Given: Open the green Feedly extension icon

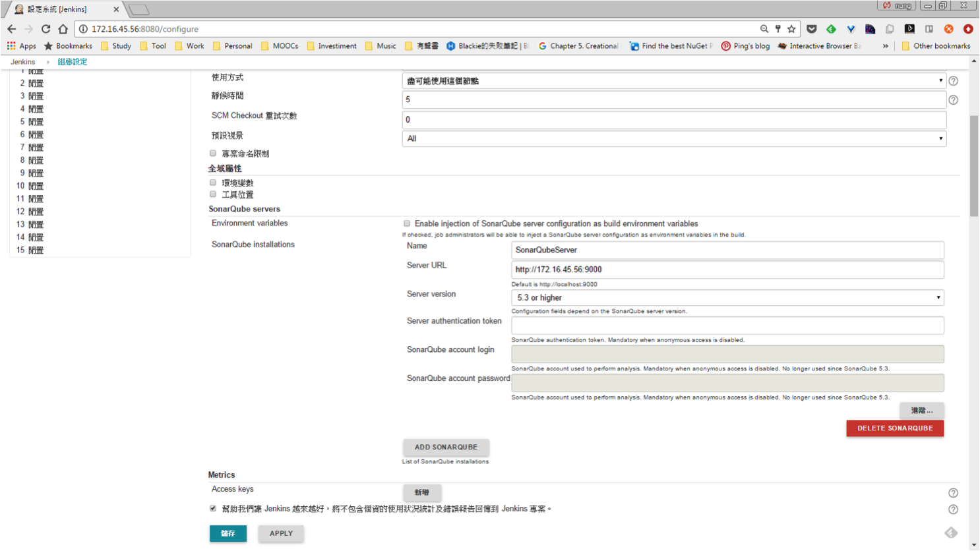Looking at the screenshot, I should (831, 29).
